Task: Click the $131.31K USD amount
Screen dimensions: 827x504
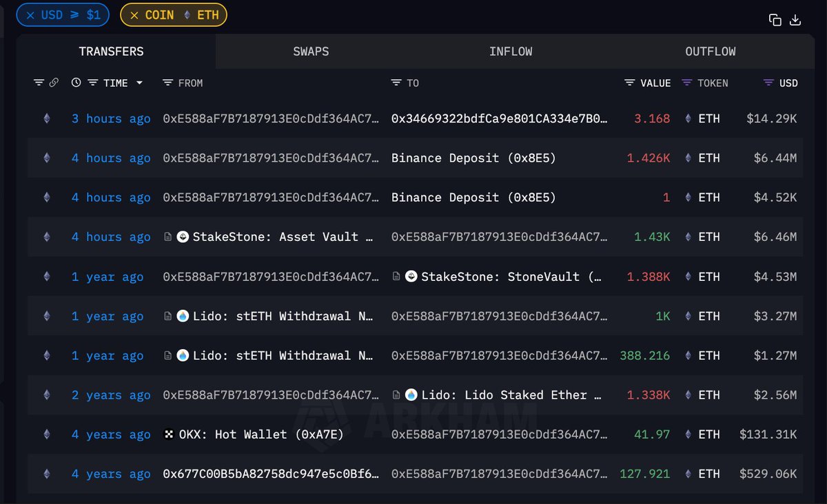Action: point(768,434)
